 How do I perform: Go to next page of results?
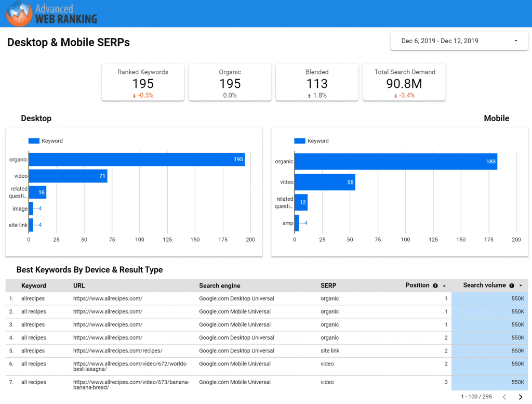[x=521, y=397]
